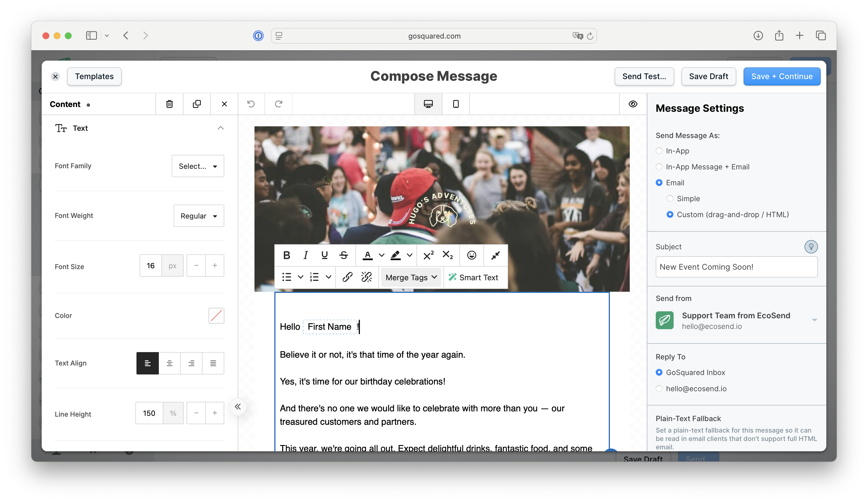Toggle bold formatting in the text toolbar
Viewport: 868px width, 503px height.
point(286,255)
